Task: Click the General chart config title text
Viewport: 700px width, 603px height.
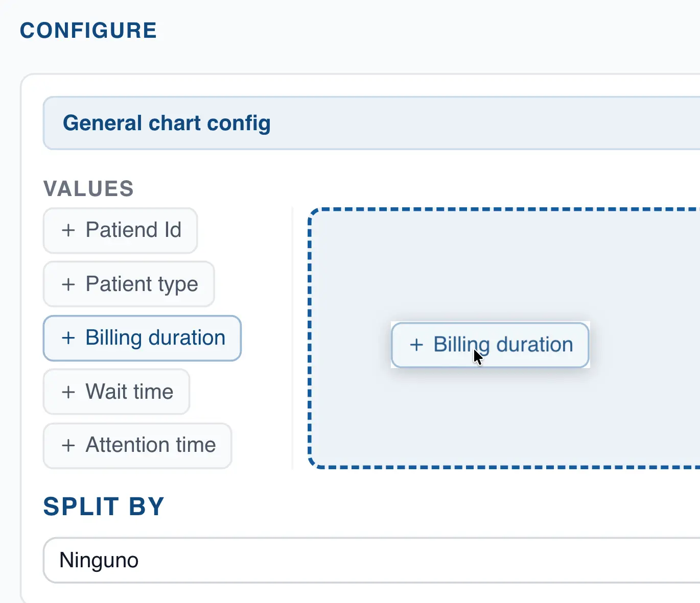Action: point(167,123)
